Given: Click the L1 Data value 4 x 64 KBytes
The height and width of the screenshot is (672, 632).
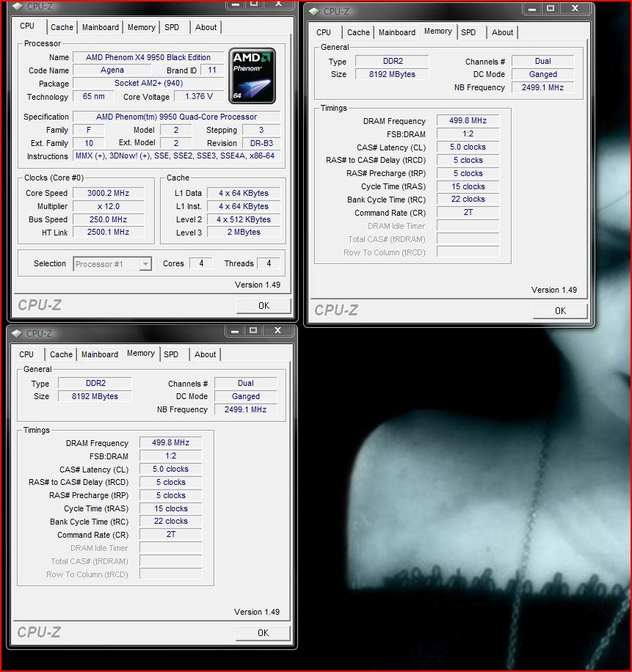Looking at the screenshot, I should click(x=244, y=193).
